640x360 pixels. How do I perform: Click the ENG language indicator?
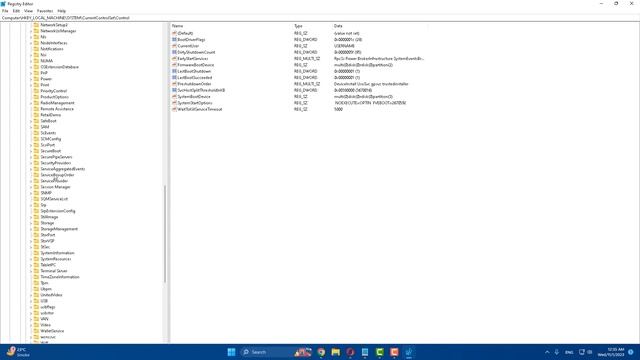(x=569, y=352)
